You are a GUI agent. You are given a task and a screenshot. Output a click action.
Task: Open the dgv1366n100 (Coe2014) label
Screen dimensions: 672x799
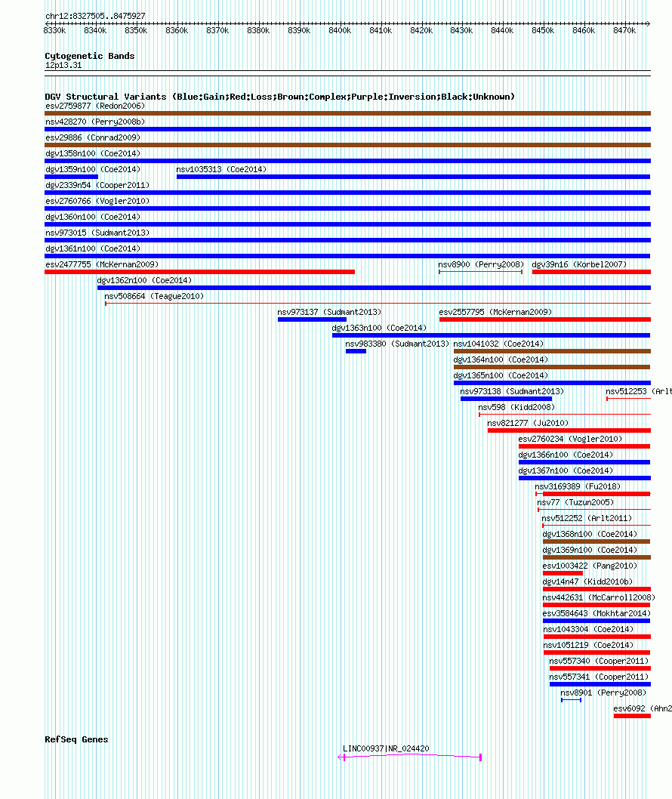[x=566, y=455]
